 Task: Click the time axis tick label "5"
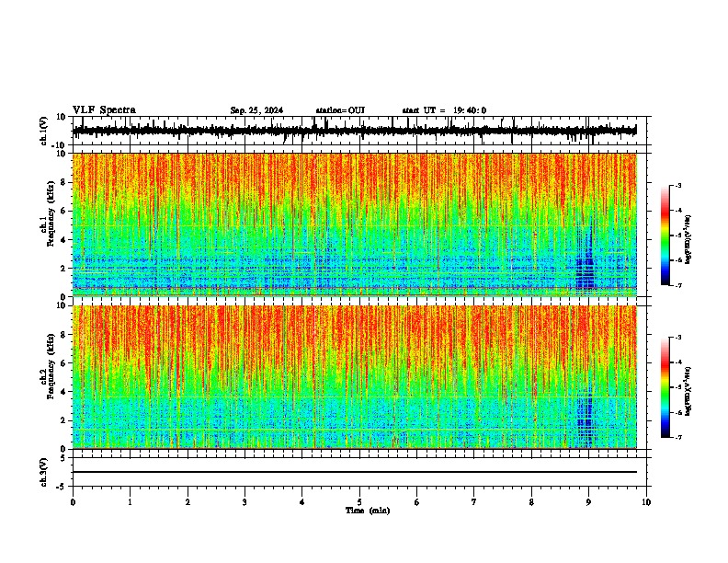point(359,502)
